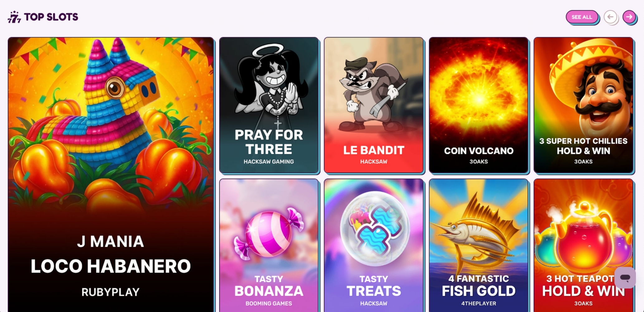Open the Pray For Three slot
The height and width of the screenshot is (312, 644).
(269, 105)
